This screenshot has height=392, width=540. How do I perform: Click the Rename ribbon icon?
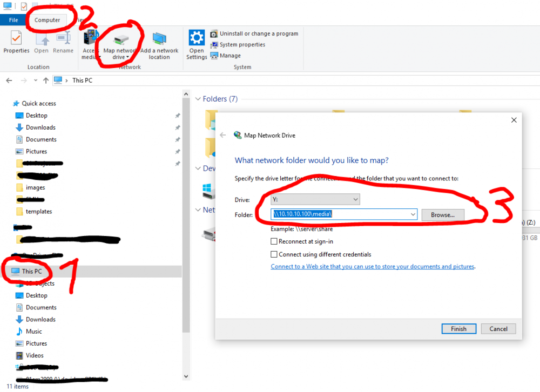tap(63, 42)
